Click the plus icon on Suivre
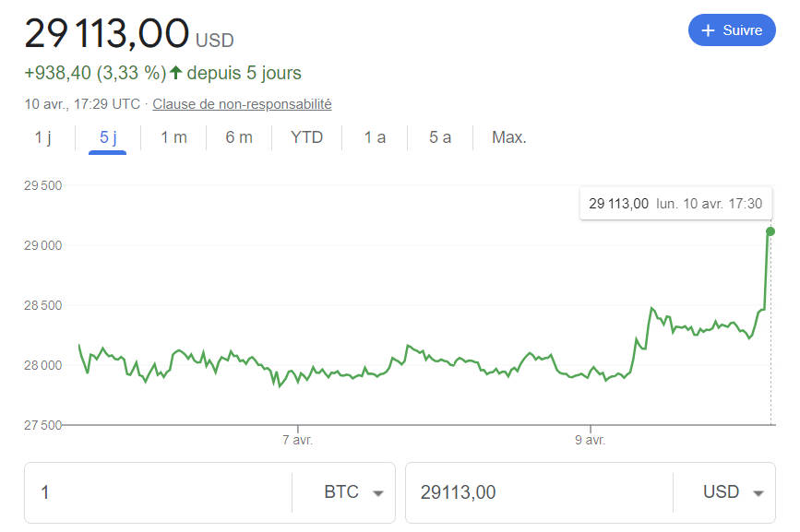This screenshot has height=532, width=800. (x=709, y=30)
